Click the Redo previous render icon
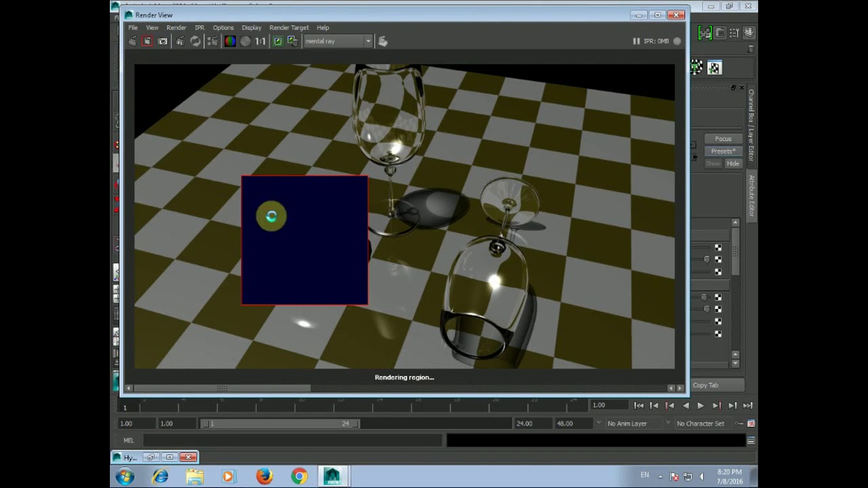 click(133, 41)
